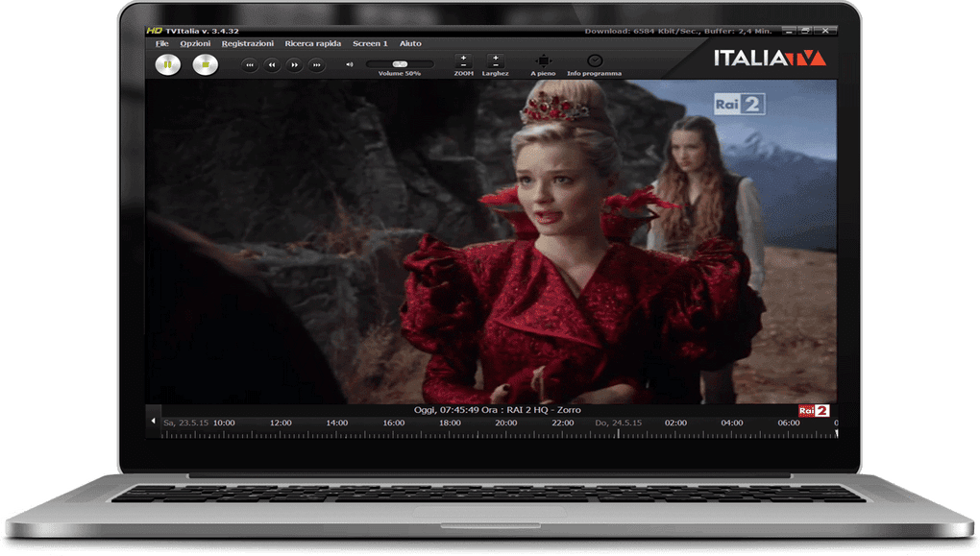
Task: Restore down the TVItalia window
Action: [806, 31]
